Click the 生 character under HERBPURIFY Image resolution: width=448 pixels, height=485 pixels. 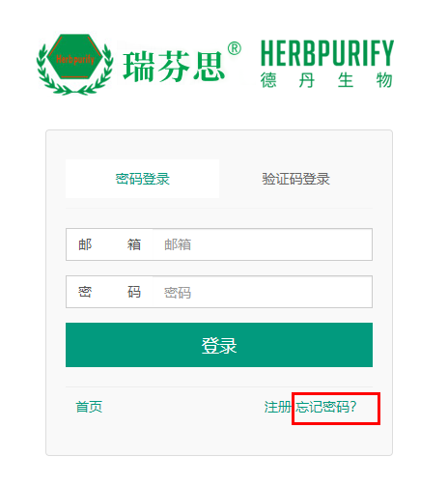(x=346, y=80)
